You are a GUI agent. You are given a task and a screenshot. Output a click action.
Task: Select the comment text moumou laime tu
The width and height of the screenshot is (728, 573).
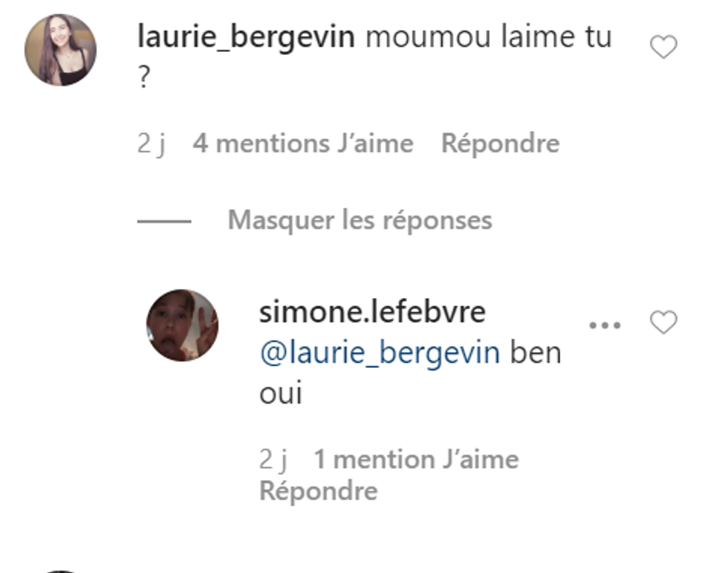489,37
